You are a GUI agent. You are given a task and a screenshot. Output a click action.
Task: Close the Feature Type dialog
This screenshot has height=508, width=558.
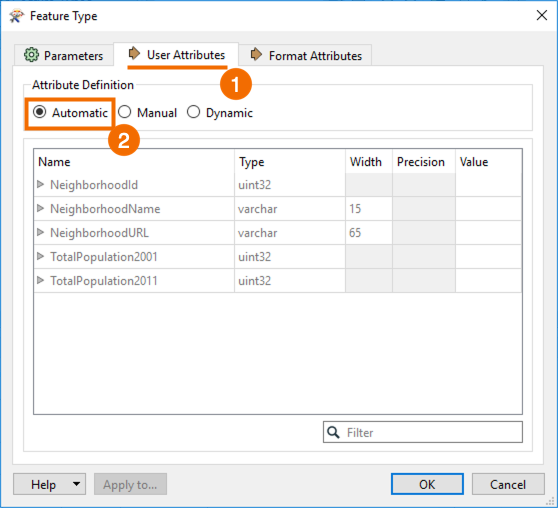pos(542,15)
